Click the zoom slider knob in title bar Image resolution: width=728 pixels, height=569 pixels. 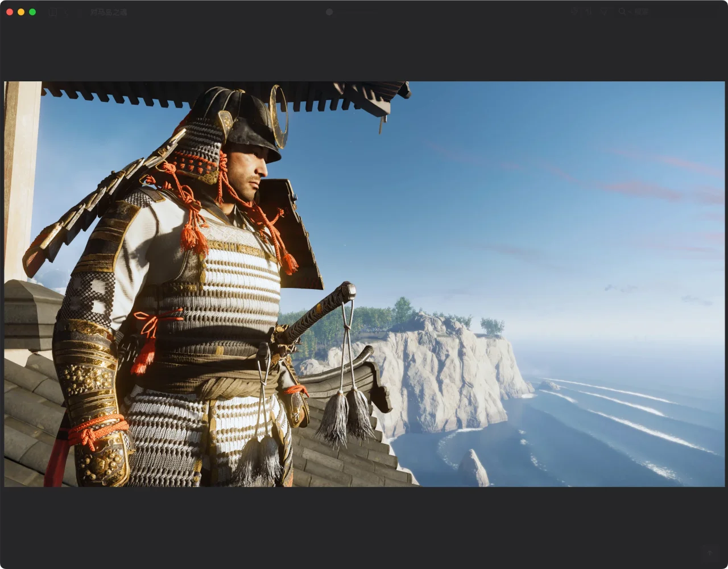(x=329, y=12)
